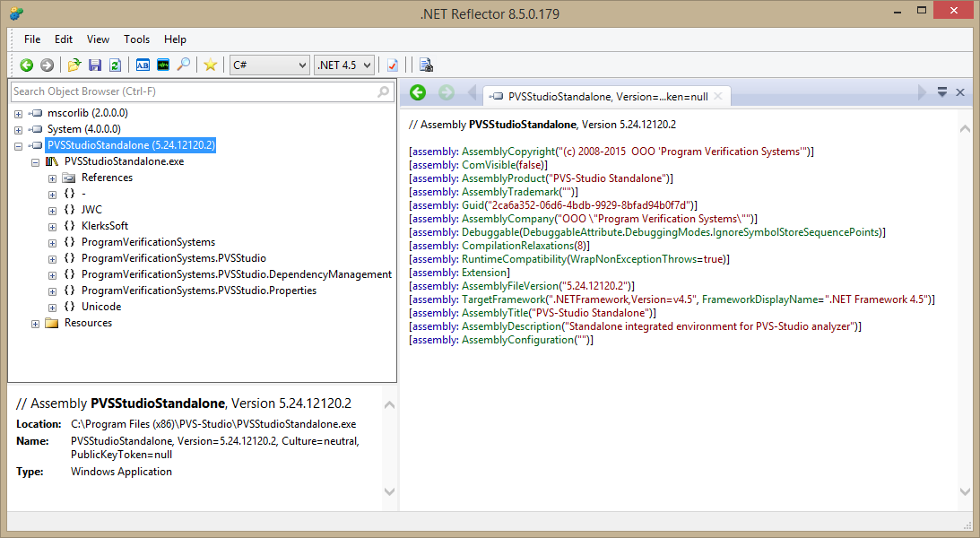Click the red checkmark document toolbar icon

[x=393, y=65]
